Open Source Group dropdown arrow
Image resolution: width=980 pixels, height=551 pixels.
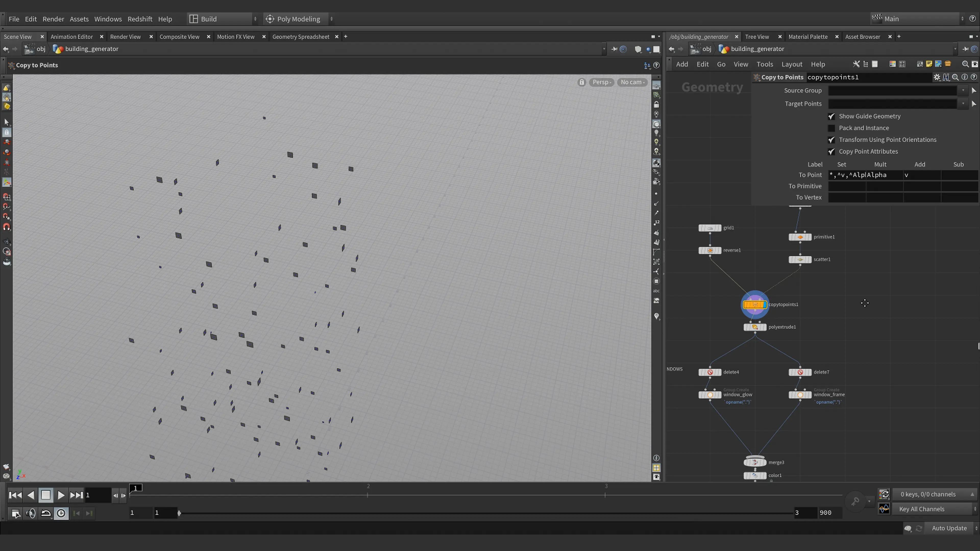tap(963, 91)
